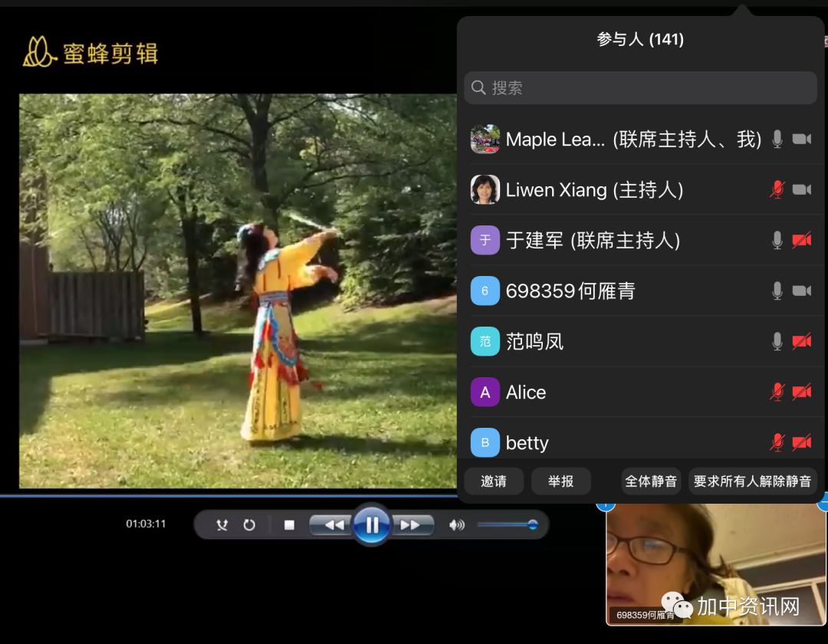The height and width of the screenshot is (644, 828).
Task: Unmute Liwen Xiang's microphone
Action: (x=777, y=189)
